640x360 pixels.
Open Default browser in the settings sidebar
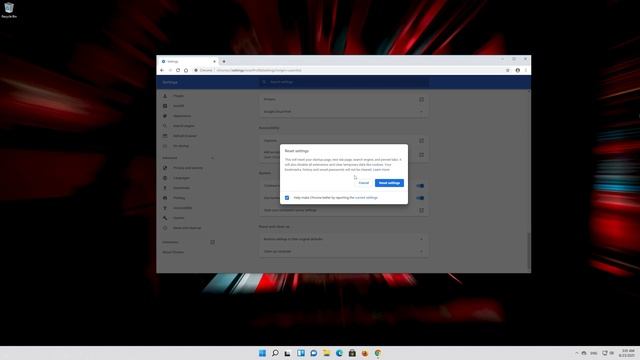click(184, 136)
